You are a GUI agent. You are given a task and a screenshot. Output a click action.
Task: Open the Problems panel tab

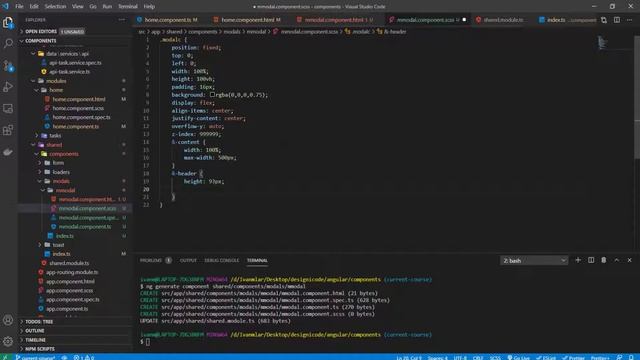[155, 260]
